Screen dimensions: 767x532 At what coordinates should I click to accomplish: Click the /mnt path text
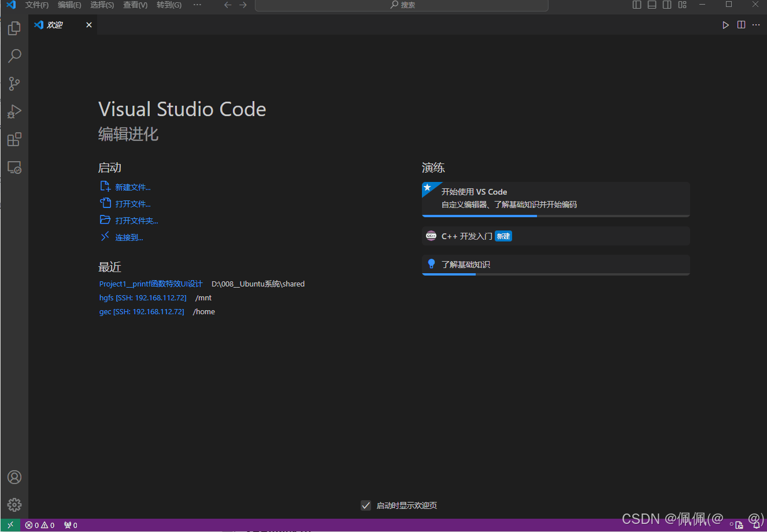203,297
